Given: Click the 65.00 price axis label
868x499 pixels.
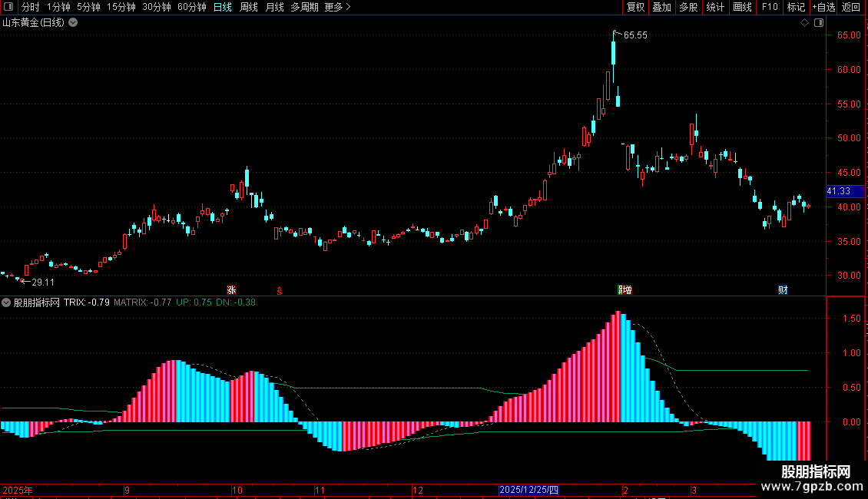Looking at the screenshot, I should (849, 35).
